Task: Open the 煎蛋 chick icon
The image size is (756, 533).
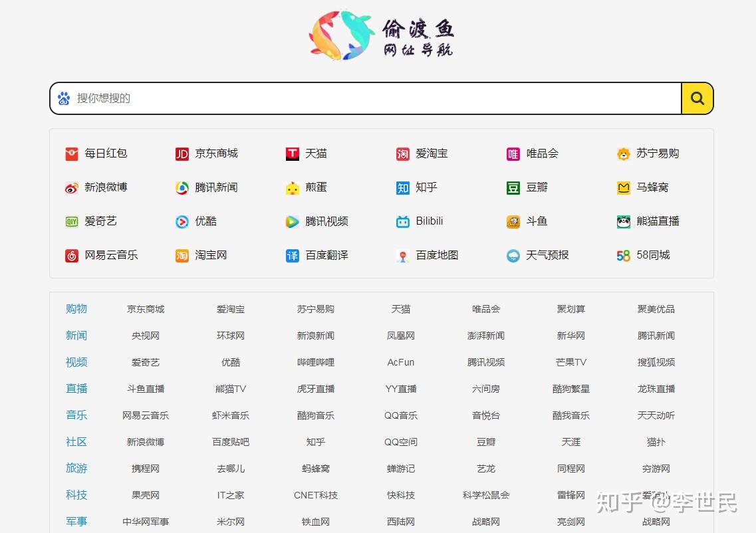Action: 292,188
